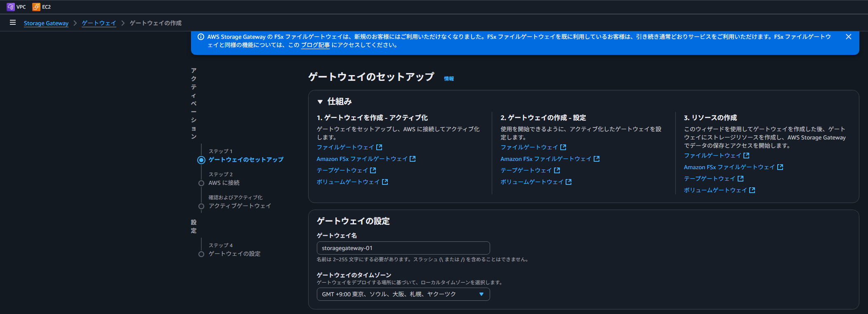868x314 pixels.
Task: Click the ゲートウェイの作成 breadcrumb text
Action: pos(156,23)
